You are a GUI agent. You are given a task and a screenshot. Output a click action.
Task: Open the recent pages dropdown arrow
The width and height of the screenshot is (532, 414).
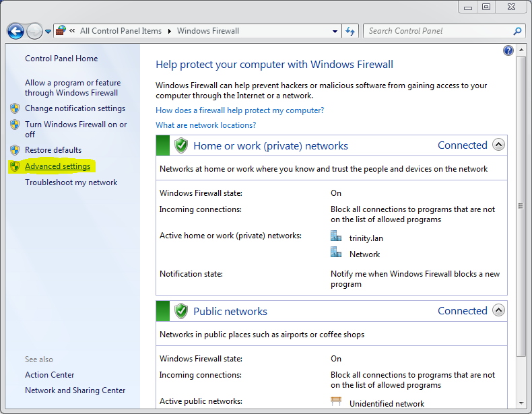[48, 32]
